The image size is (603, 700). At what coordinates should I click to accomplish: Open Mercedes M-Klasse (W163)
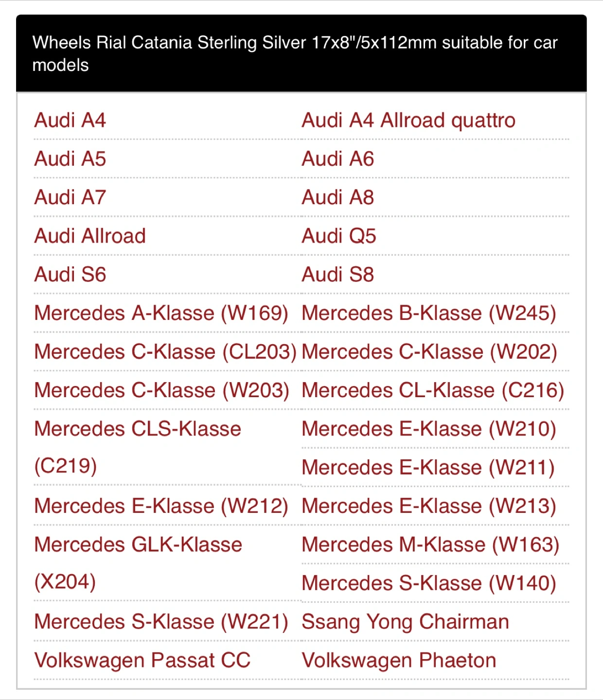[430, 544]
